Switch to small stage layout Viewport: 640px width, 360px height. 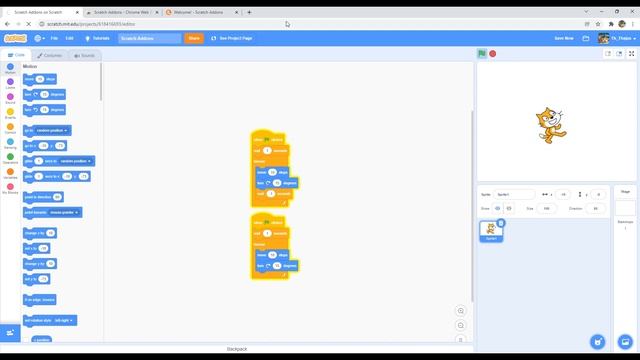coord(608,53)
